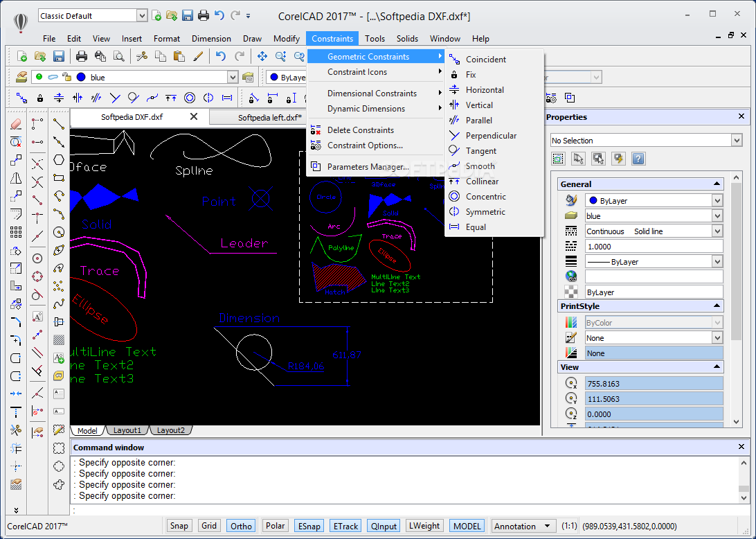Screen dimensions: 756x539
Task: Open the Modify menu
Action: pyautogui.click(x=287, y=39)
